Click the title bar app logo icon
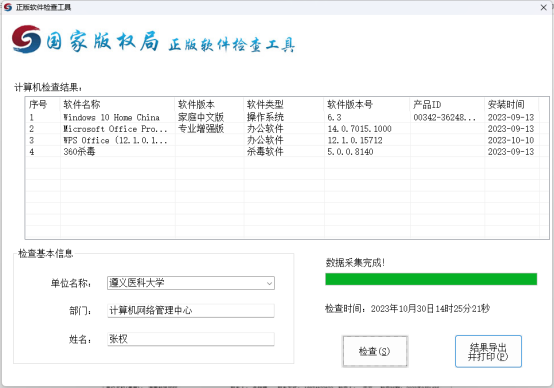This screenshot has height=388, width=554. (8, 7)
